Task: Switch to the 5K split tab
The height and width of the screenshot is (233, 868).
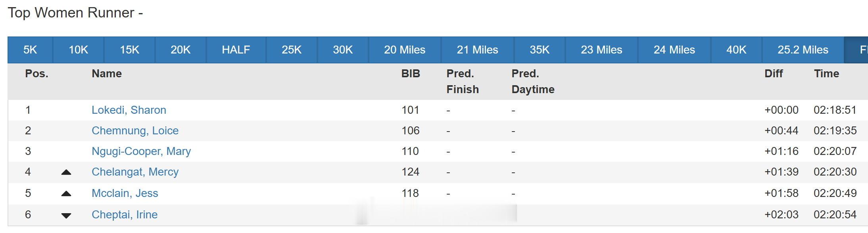Action: tap(30, 50)
